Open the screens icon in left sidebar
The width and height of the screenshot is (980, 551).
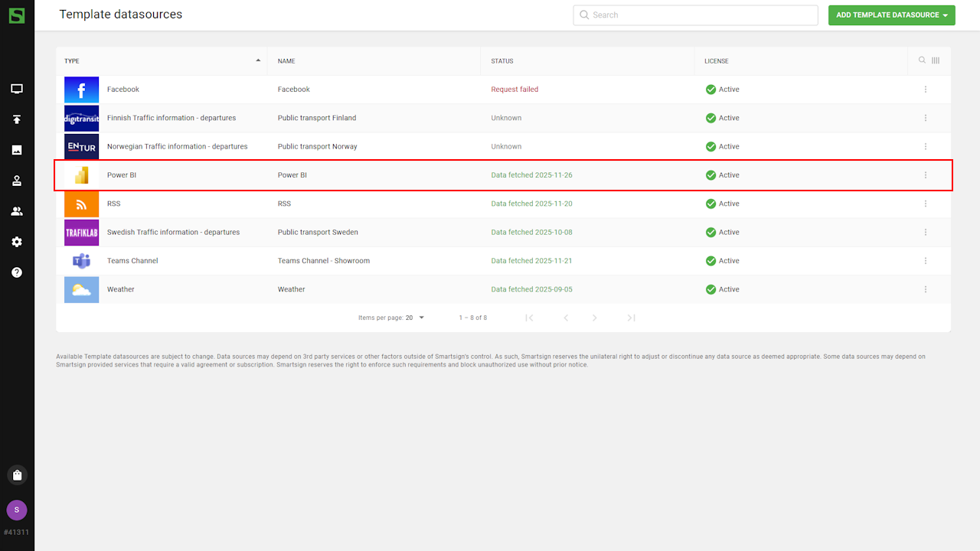point(17,89)
